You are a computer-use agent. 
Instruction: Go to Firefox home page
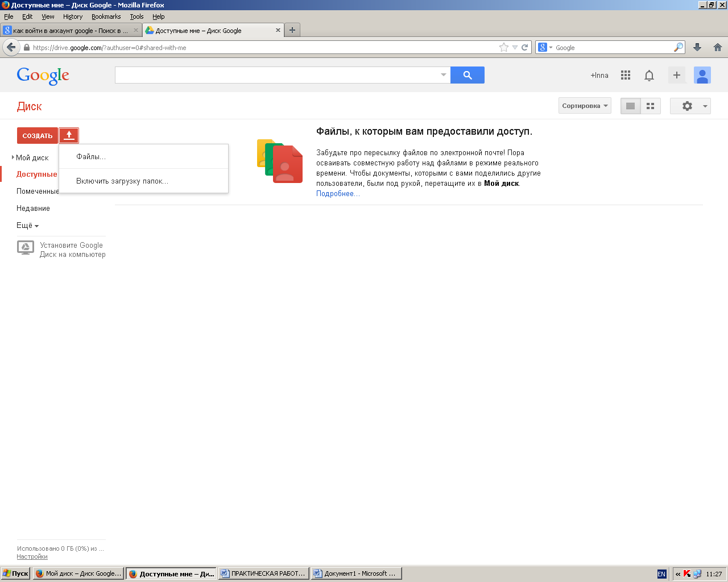(718, 48)
